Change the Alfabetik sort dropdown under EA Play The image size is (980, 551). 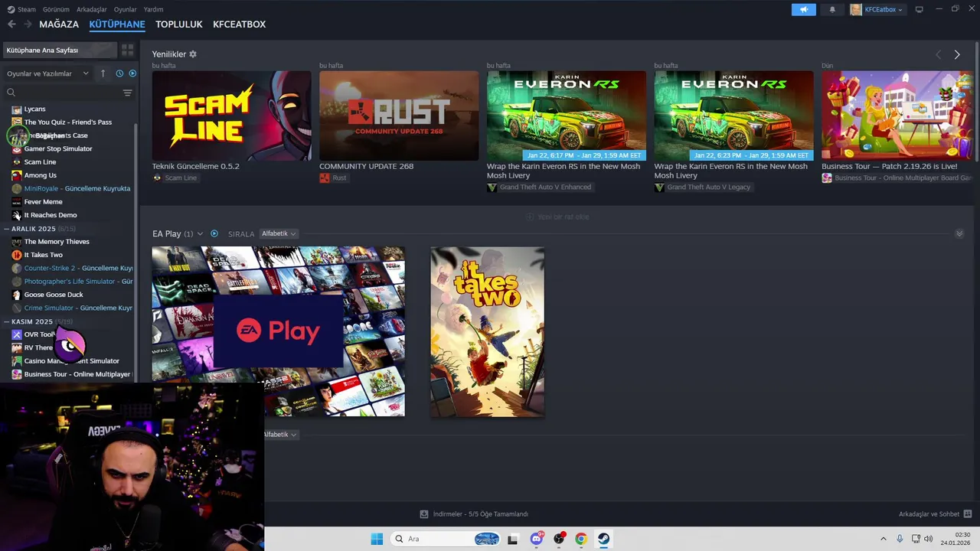click(x=279, y=233)
